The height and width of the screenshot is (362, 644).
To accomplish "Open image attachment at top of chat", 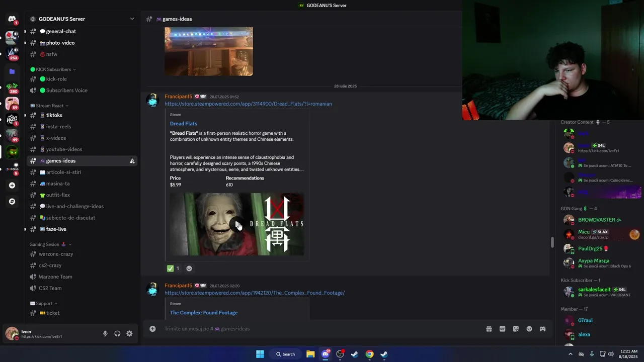I will tap(209, 52).
